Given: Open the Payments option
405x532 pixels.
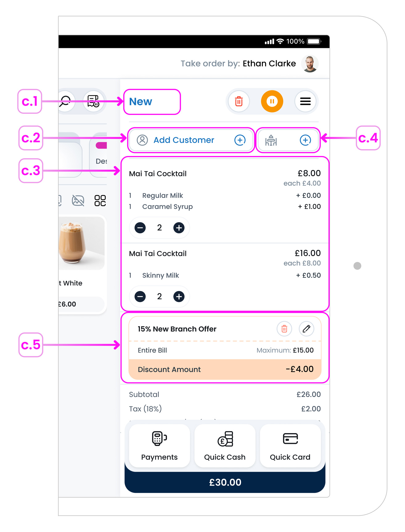Looking at the screenshot, I should click(159, 446).
